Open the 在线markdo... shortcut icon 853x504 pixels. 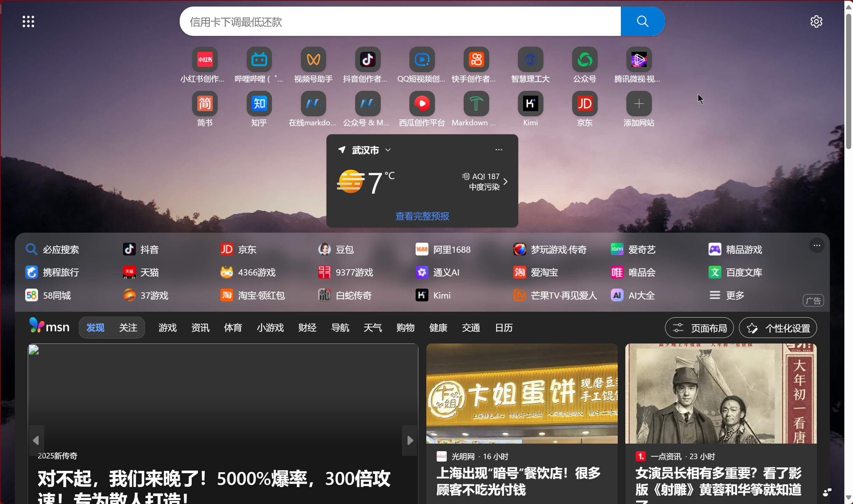[313, 103]
